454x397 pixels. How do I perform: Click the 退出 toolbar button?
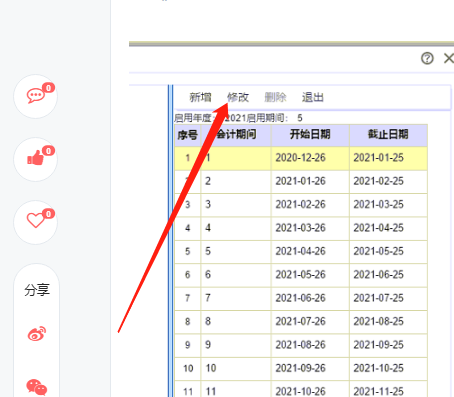[x=313, y=97]
